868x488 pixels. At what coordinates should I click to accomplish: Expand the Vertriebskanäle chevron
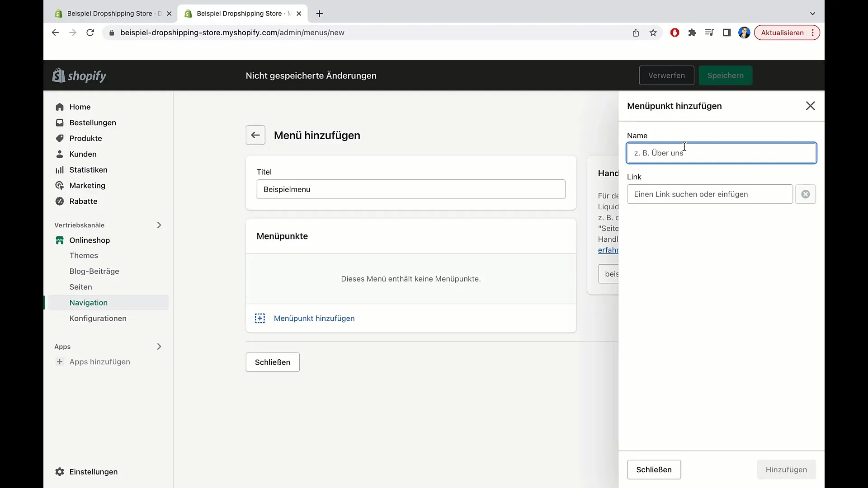pos(159,225)
